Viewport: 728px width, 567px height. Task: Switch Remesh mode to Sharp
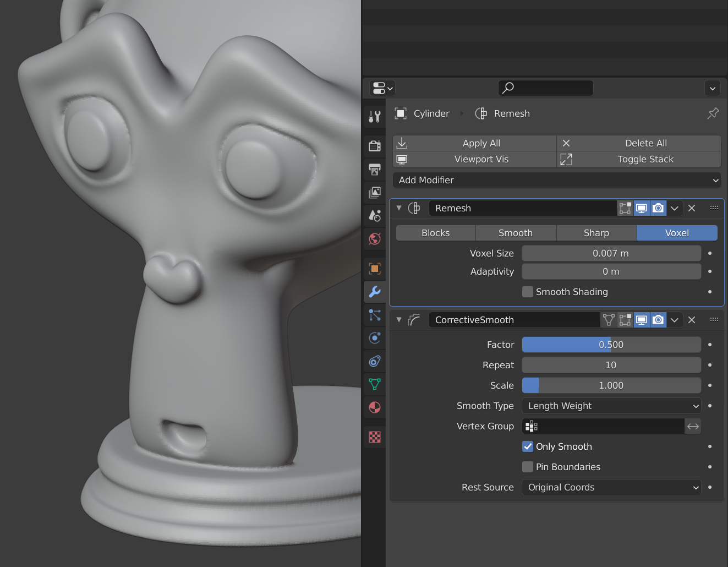point(596,233)
